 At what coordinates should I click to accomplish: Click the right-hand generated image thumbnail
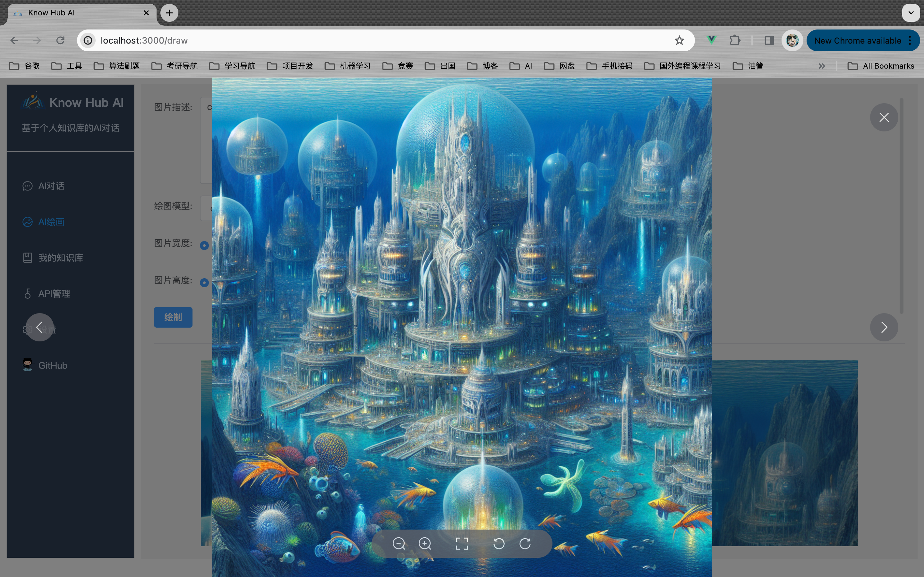785,452
